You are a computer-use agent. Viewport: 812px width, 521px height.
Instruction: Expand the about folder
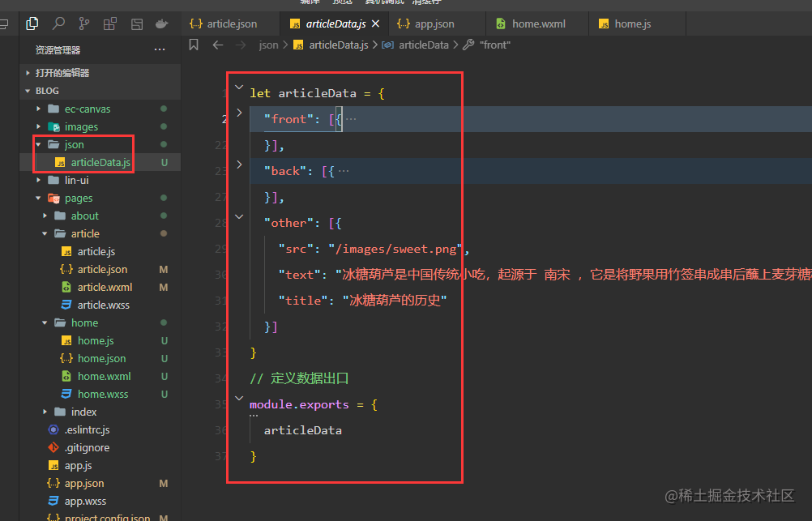pos(100,216)
